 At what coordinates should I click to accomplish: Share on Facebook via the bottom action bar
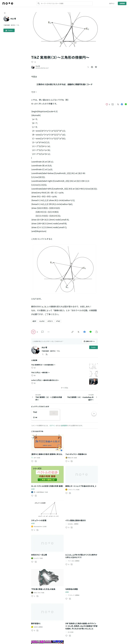pos(84,332)
